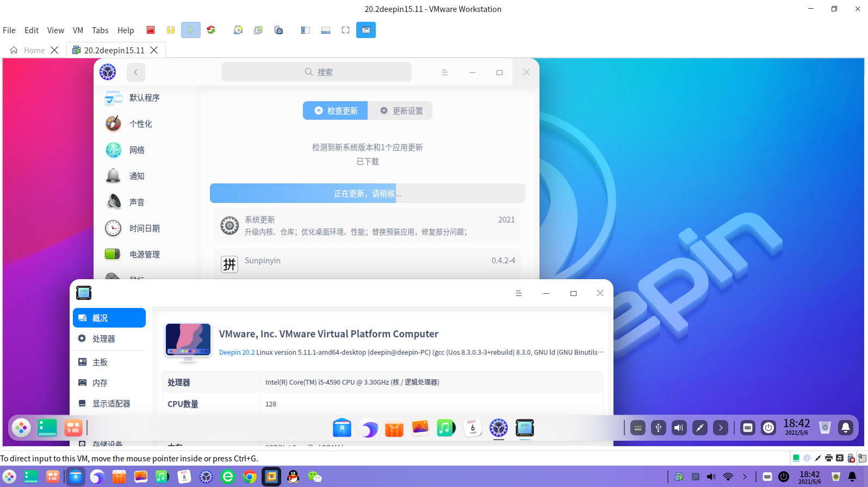Restart the guest using the red-green arrows icon

coord(211,30)
